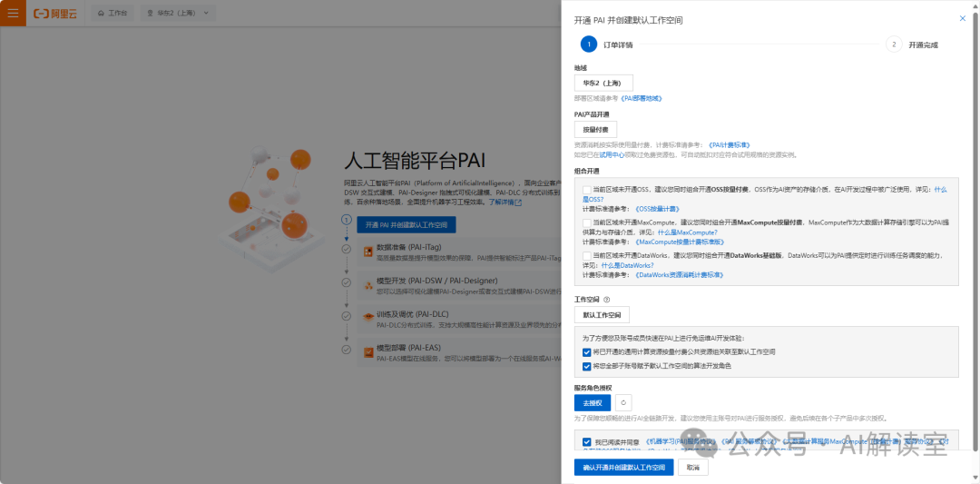Open the DataWorks资源消耗计费标准 link
Image resolution: width=980 pixels, height=484 pixels.
tap(680, 274)
